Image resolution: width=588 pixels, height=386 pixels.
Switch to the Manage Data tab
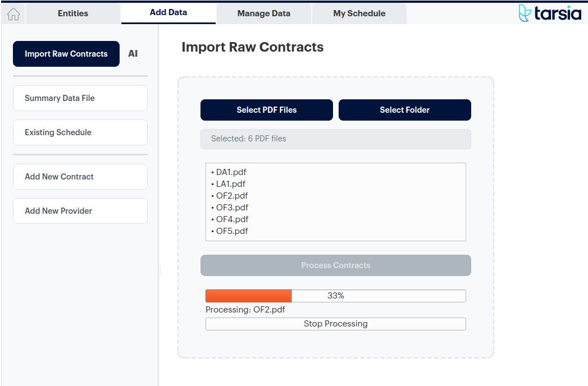point(263,13)
